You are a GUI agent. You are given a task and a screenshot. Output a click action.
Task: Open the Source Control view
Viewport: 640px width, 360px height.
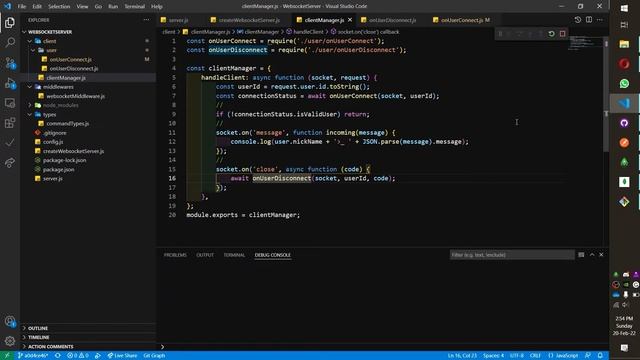coord(10,62)
